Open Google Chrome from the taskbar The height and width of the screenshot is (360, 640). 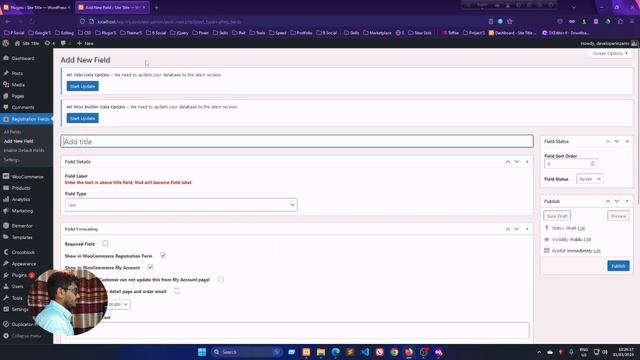[394, 352]
